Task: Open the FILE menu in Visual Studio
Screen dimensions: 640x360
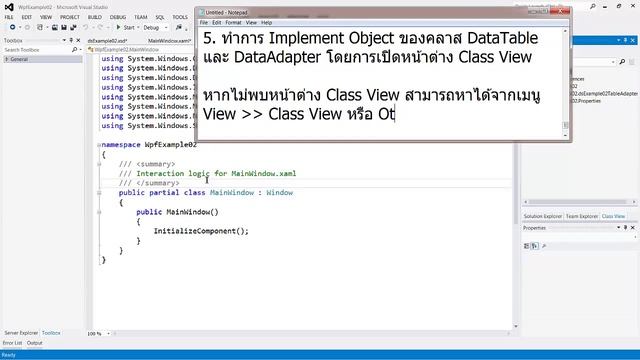Action: click(x=9, y=17)
